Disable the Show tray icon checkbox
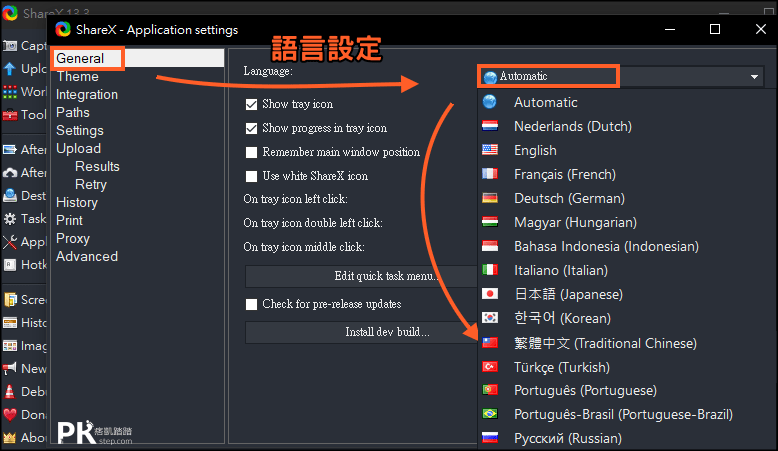778x451 pixels. click(252, 104)
